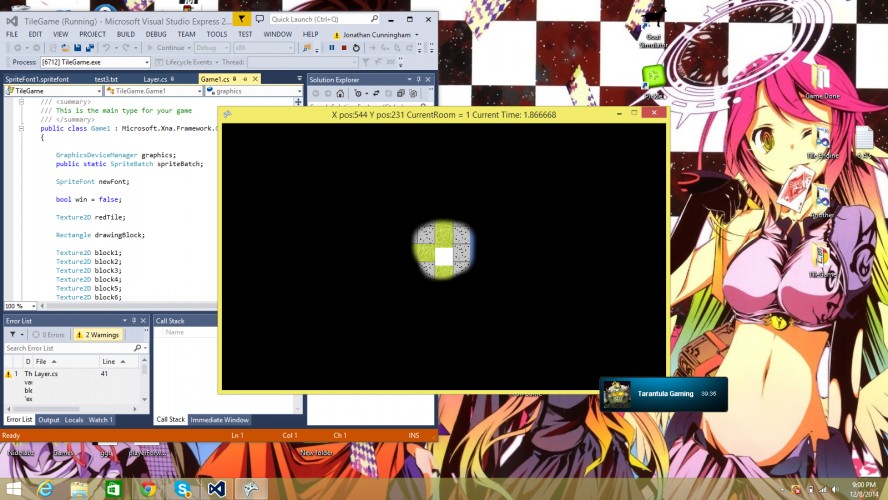Switch to the test3.txt tab
The height and width of the screenshot is (500, 888).
point(106,79)
